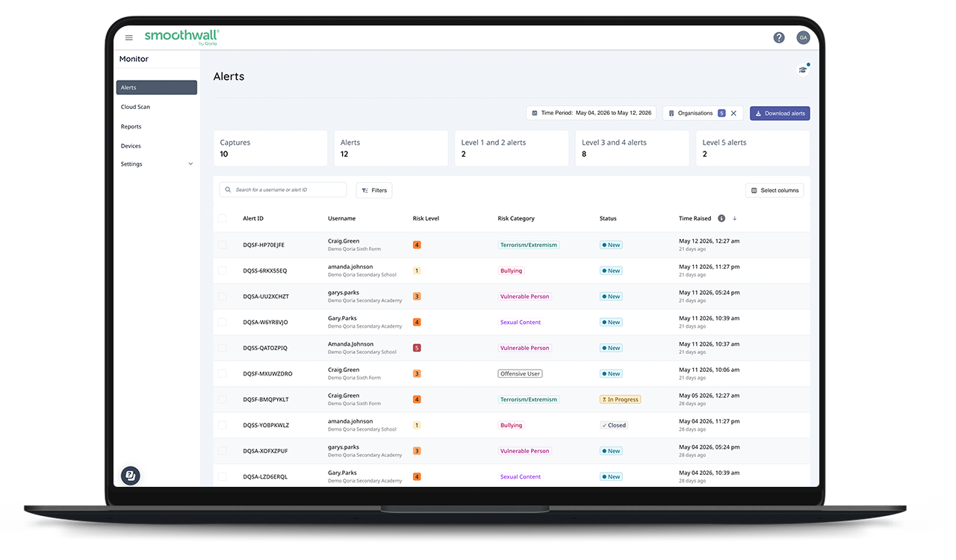Open the Select columns chooser
The width and height of the screenshot is (956, 560).
775,190
